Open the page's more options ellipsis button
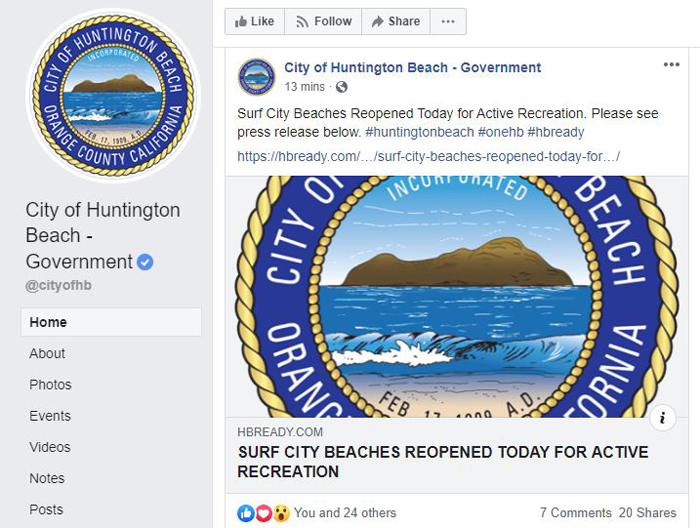700x528 pixels. click(448, 21)
